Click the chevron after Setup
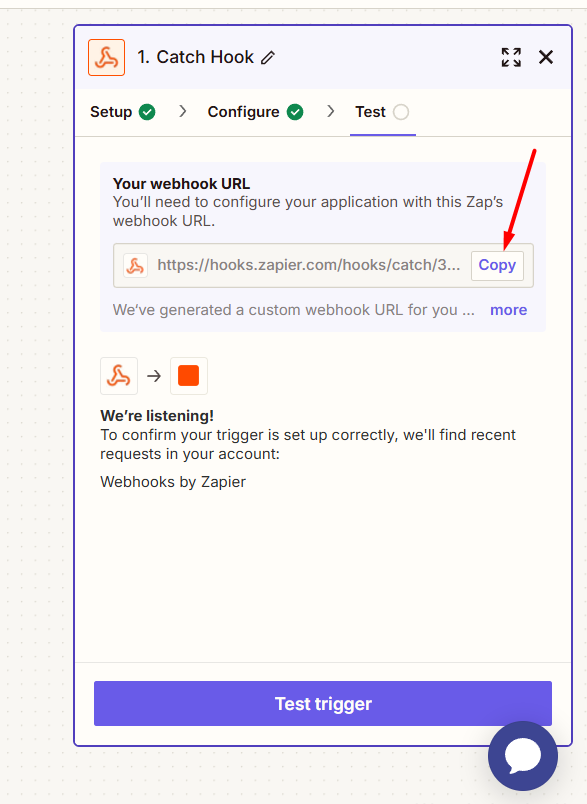This screenshot has height=804, width=587. coord(183,111)
